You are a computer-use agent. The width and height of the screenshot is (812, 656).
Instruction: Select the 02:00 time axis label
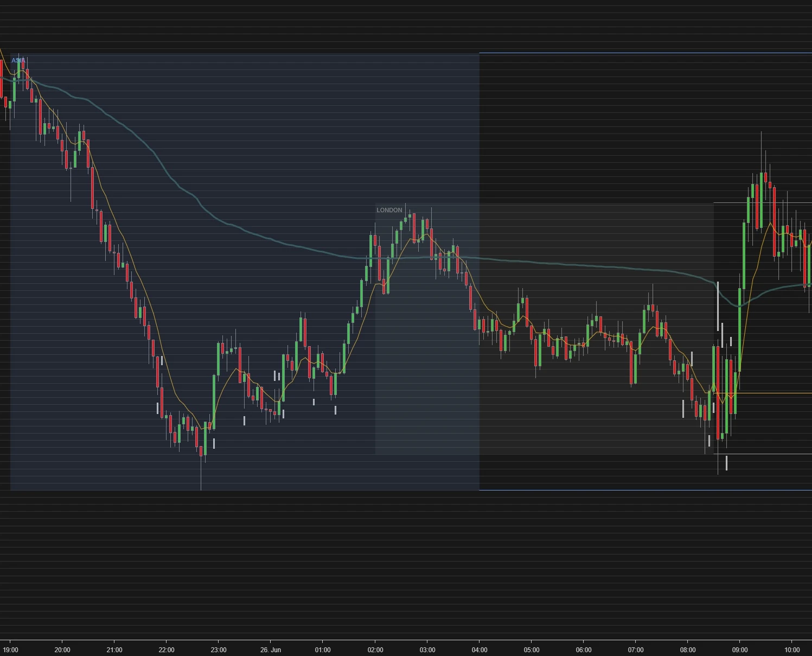(x=375, y=649)
